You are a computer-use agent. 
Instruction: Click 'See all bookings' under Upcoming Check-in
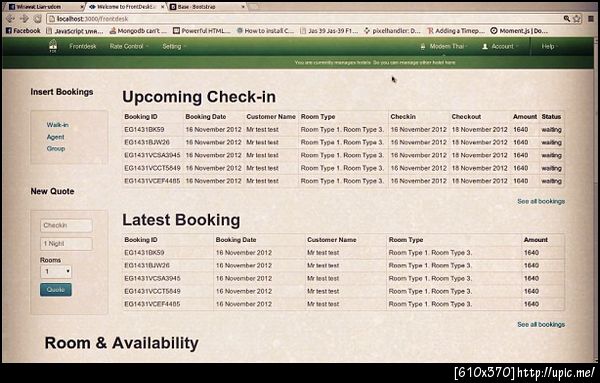tap(541, 201)
